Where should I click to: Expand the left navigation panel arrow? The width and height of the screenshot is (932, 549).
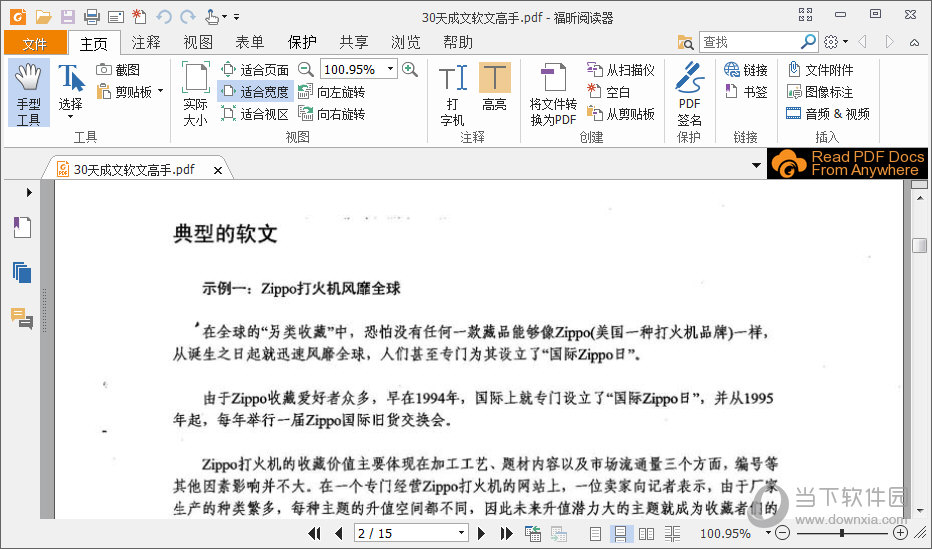click(x=29, y=193)
